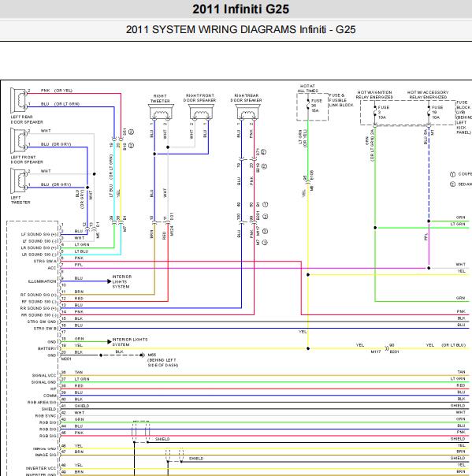Click "PNK (OR YEL)" on left rear speaker wire
Image resolution: width=472 pixels, height=476 pixels.
pos(57,91)
